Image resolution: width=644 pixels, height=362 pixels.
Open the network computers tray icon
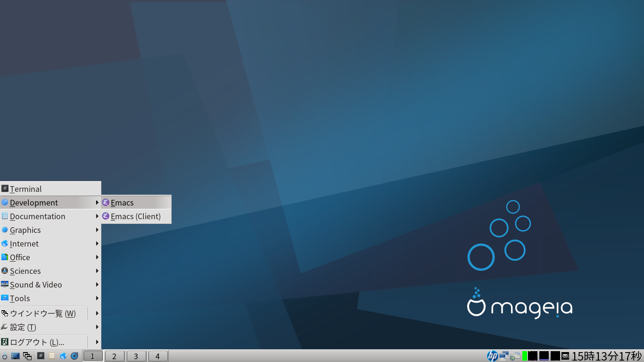tap(504, 356)
